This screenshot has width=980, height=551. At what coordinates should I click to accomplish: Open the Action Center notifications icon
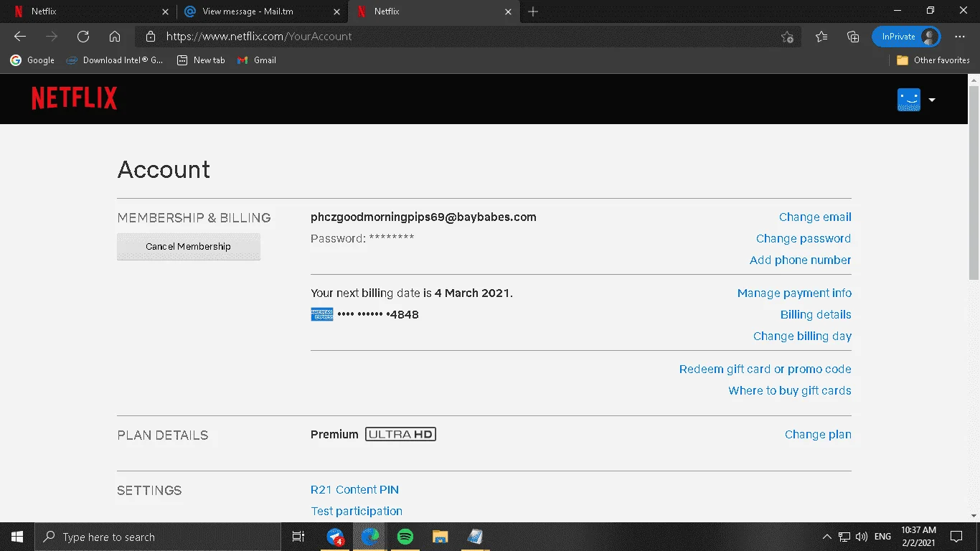click(x=956, y=537)
